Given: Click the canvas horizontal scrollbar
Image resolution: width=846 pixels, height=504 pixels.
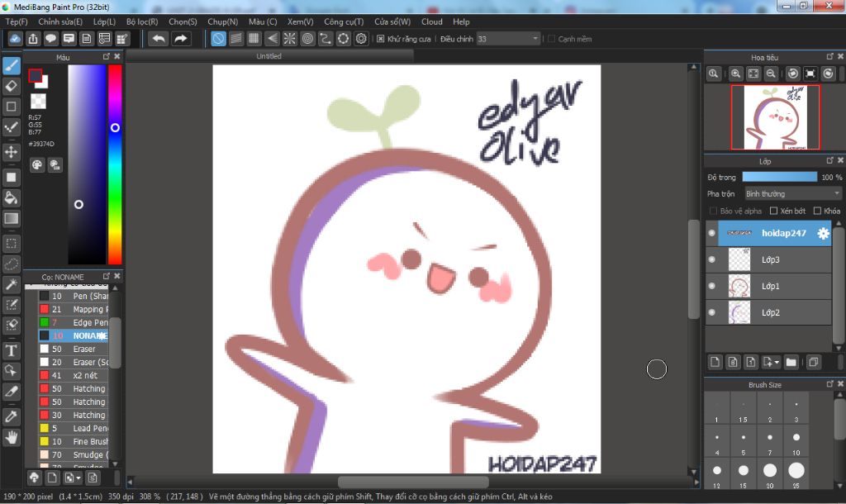Looking at the screenshot, I should point(413,482).
